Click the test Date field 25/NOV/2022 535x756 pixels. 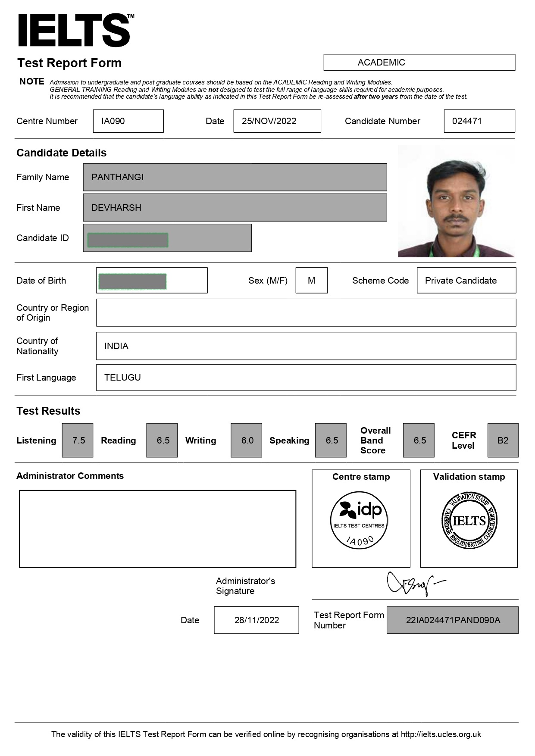(277, 121)
